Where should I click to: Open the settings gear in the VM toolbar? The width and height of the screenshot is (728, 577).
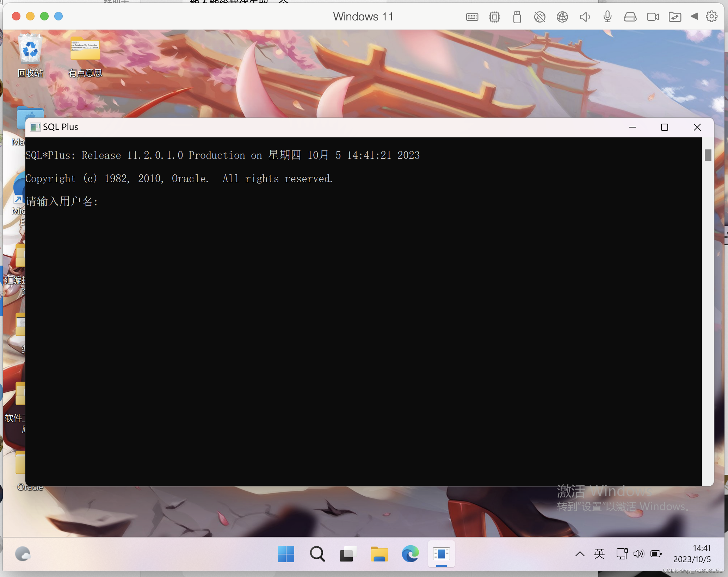tap(711, 16)
